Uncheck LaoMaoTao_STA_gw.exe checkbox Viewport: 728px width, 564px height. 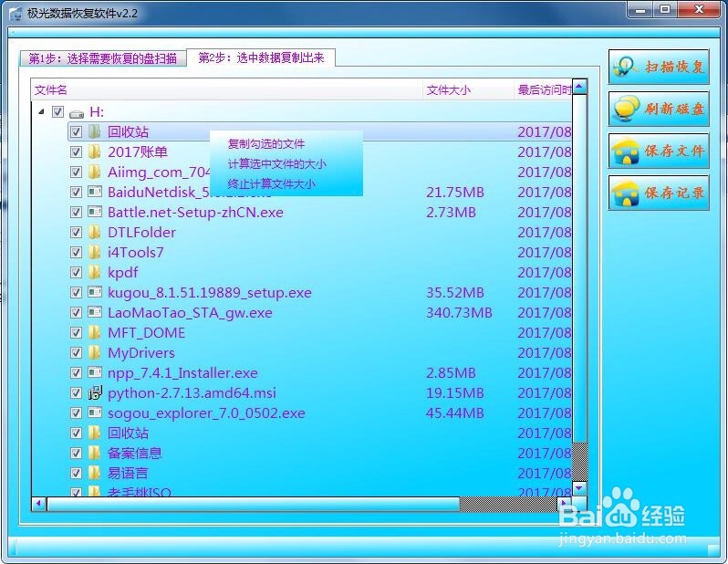[x=76, y=313]
